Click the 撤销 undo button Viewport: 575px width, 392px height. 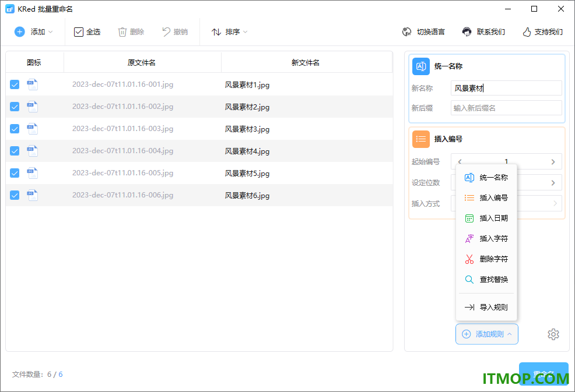[175, 32]
